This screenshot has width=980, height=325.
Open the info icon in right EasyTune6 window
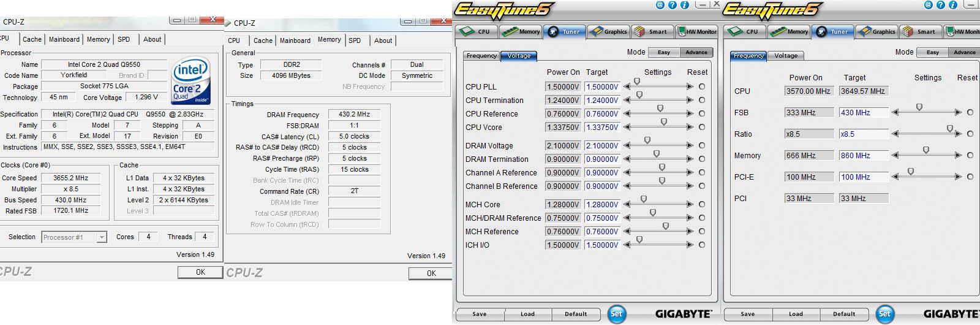953,5
